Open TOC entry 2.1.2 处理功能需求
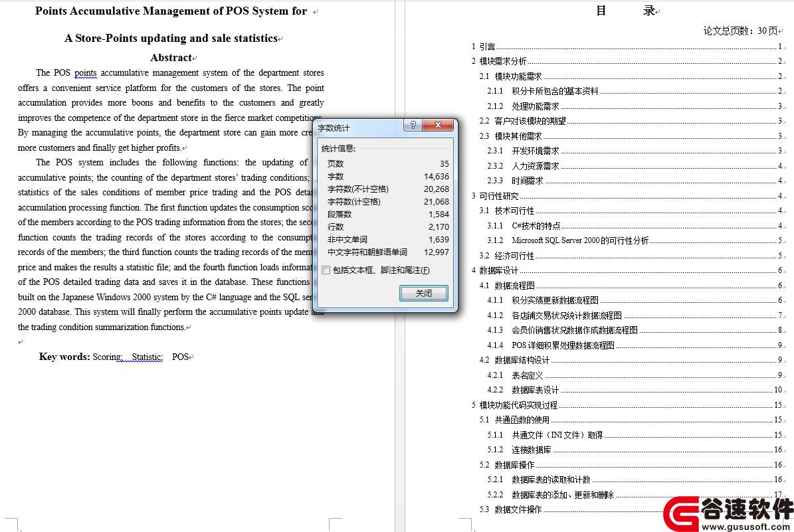Viewport: 794px width, 532px height. point(635,106)
